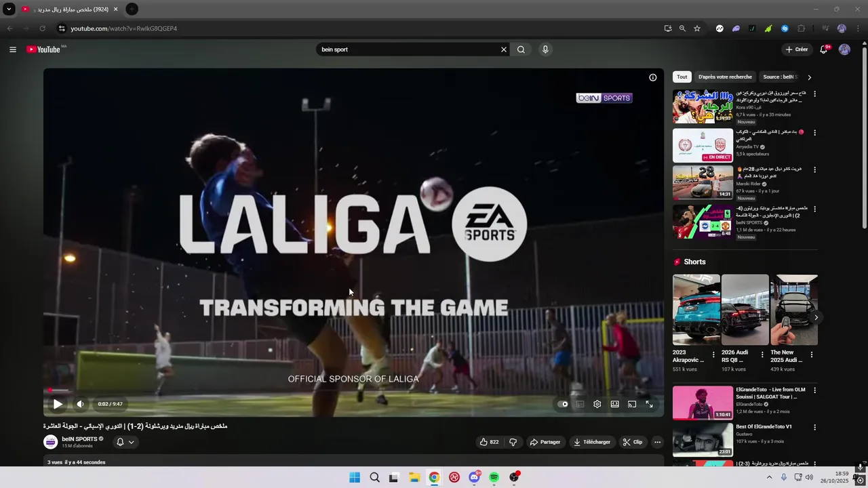The image size is (868, 488).
Task: Close the YouTube browser tab
Action: point(115,9)
